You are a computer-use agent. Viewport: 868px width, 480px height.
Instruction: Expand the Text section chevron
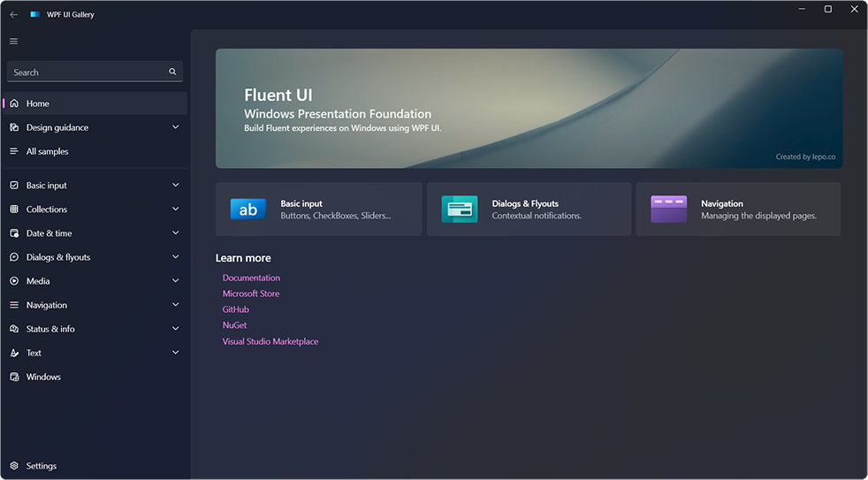tap(176, 353)
